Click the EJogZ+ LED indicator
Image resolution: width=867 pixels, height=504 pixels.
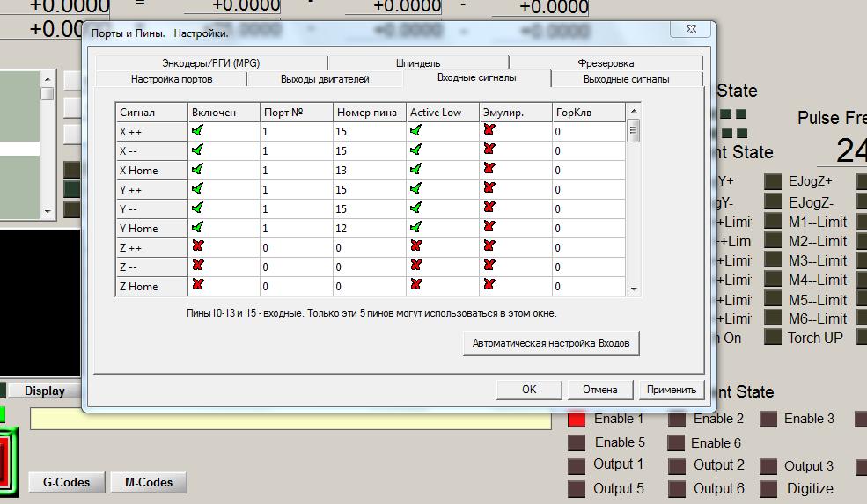pyautogui.click(x=773, y=180)
